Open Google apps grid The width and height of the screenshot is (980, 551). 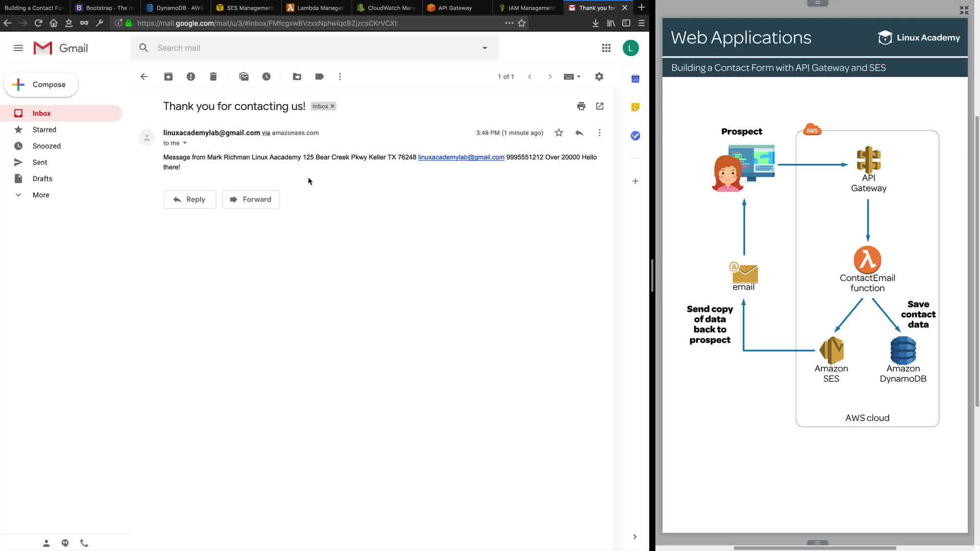tap(606, 48)
